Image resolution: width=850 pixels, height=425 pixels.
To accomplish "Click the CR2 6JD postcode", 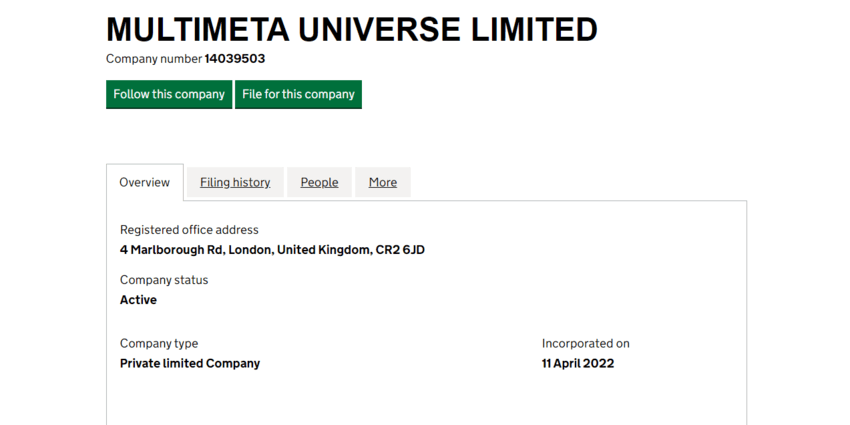I will pyautogui.click(x=399, y=250).
